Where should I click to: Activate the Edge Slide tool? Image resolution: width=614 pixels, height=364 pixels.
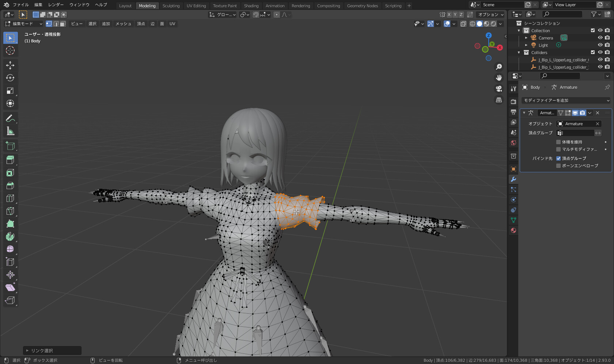(x=10, y=262)
